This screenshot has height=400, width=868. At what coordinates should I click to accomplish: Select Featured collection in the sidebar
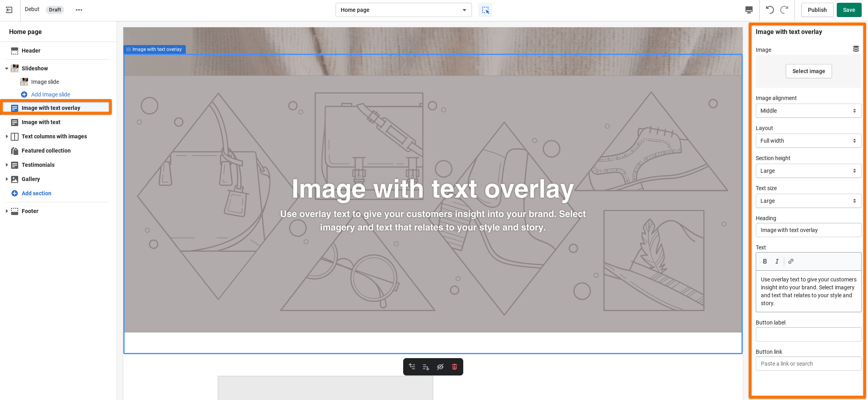pos(46,151)
